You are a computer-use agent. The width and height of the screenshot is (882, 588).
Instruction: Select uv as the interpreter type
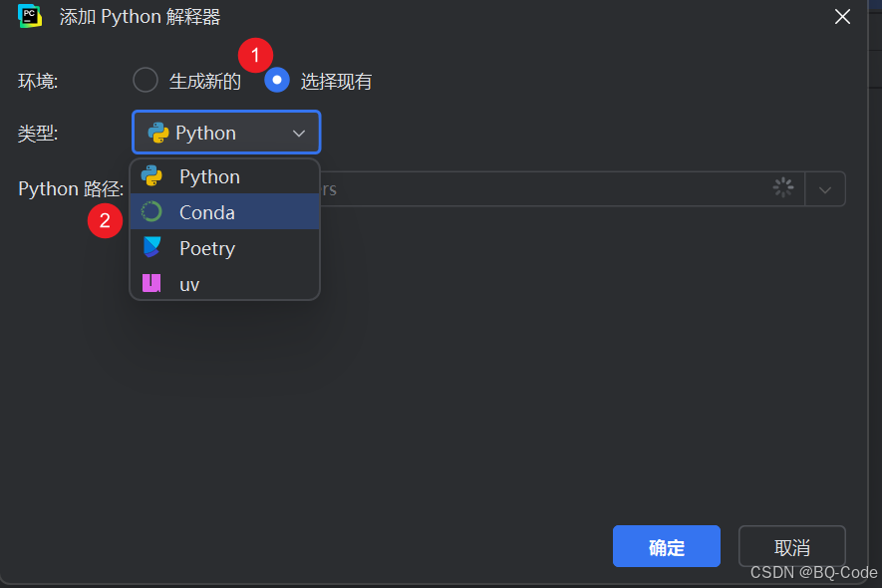189,283
